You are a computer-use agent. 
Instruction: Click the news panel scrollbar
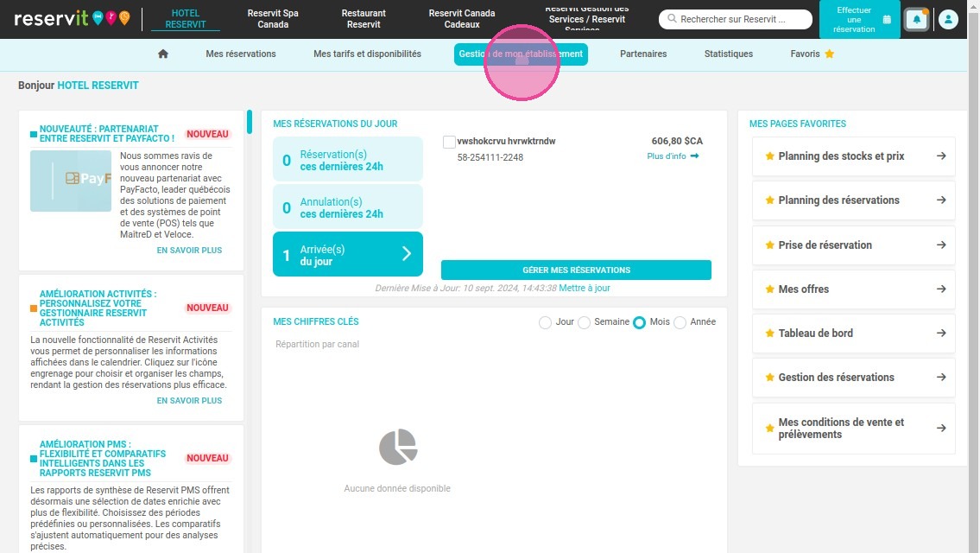[x=250, y=122]
